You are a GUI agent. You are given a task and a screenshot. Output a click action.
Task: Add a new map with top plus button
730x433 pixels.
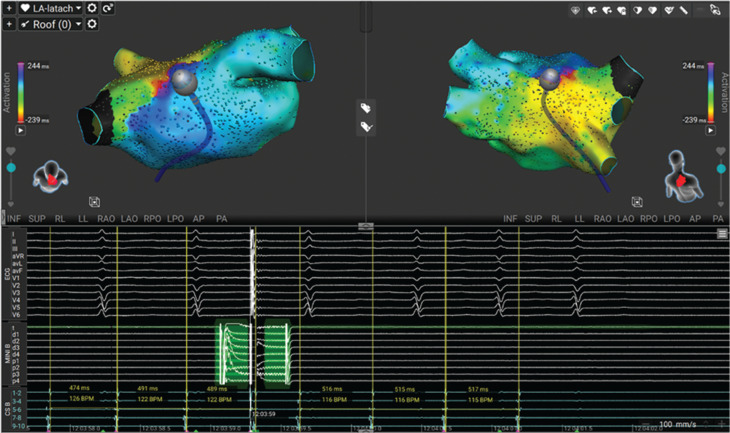8,8
